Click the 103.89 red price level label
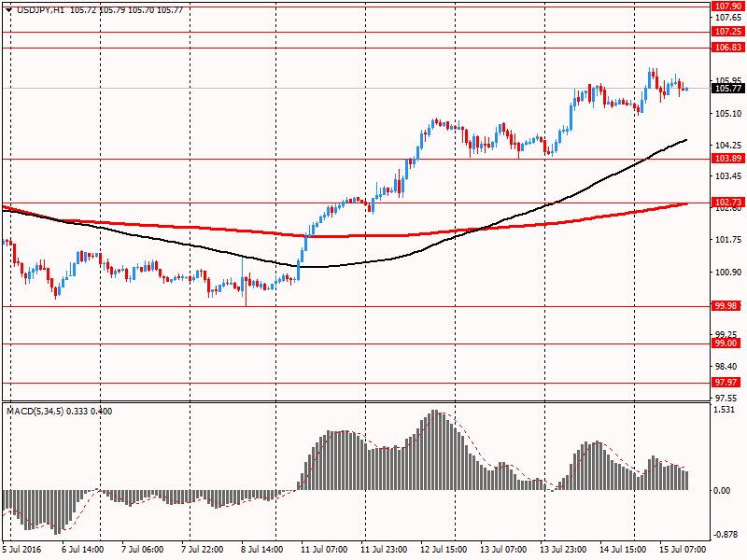 point(727,159)
